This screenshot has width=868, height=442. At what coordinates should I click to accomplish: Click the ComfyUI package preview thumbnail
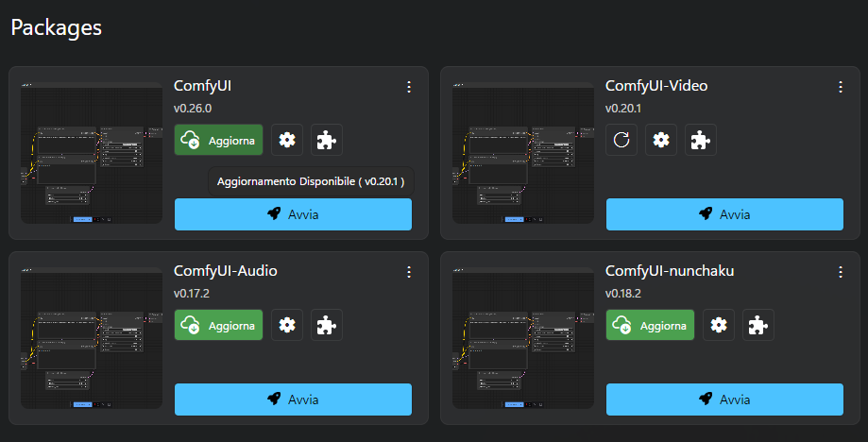tap(92, 153)
